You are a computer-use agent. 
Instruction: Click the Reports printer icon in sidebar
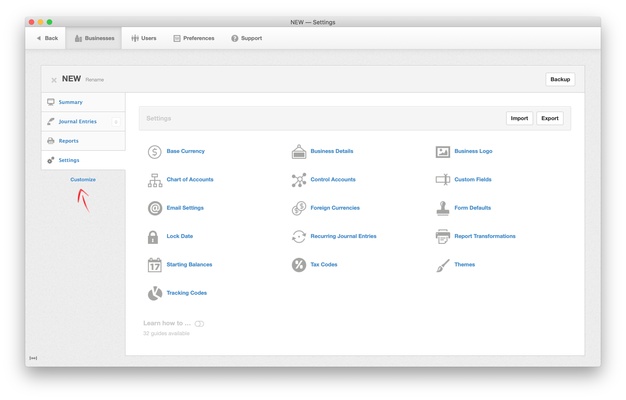[51, 141]
